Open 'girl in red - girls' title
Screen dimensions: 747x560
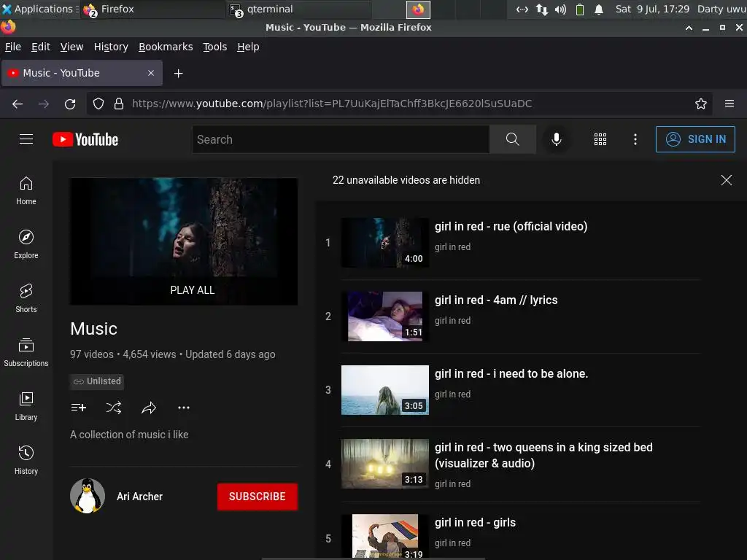[x=475, y=522]
